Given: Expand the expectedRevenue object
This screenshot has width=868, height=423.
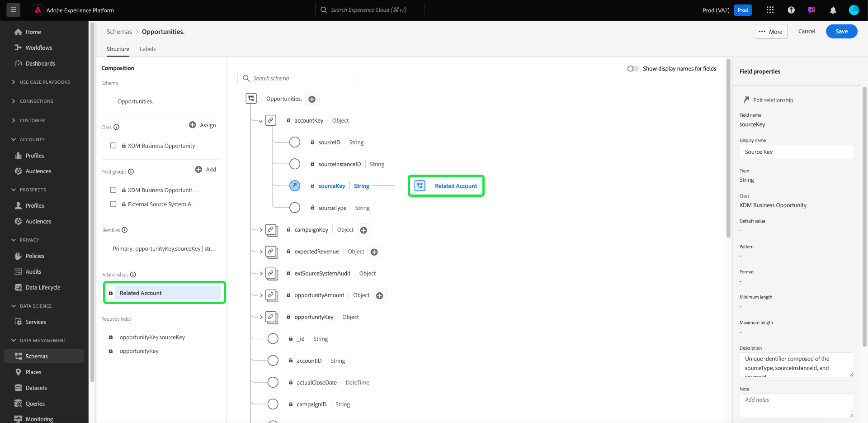Looking at the screenshot, I should coord(261,252).
